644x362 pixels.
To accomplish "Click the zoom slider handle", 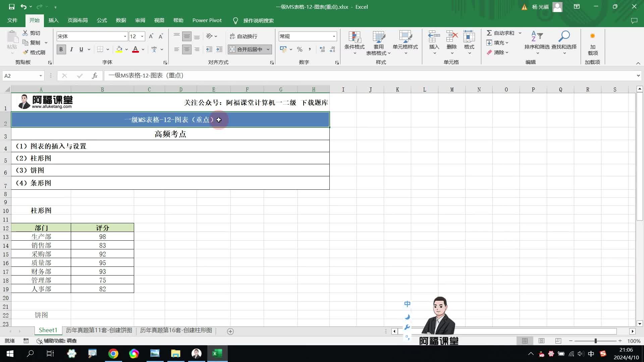I will pos(596,341).
